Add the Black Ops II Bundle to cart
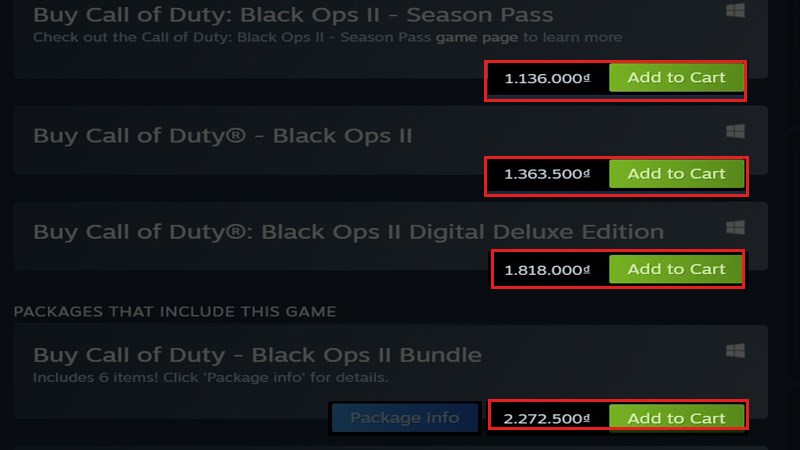Image resolution: width=800 pixels, height=450 pixels. pyautogui.click(x=676, y=418)
